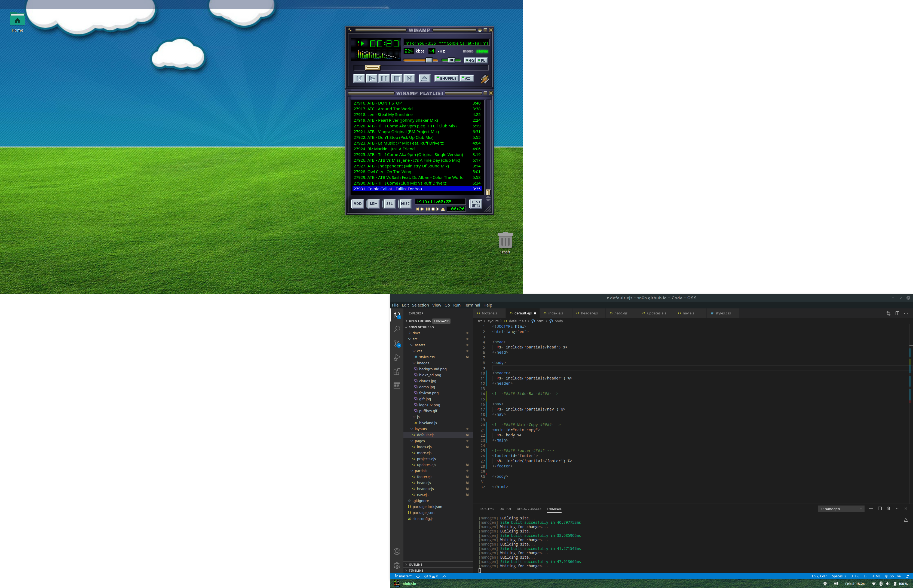
Task: Open the Search view in activity bar
Action: 397,329
